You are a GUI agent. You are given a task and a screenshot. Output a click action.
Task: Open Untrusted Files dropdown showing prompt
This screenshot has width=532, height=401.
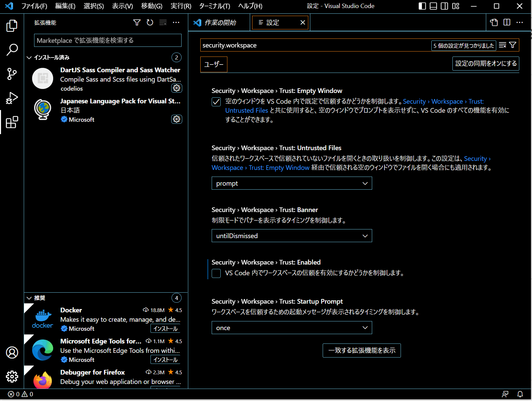pos(292,183)
